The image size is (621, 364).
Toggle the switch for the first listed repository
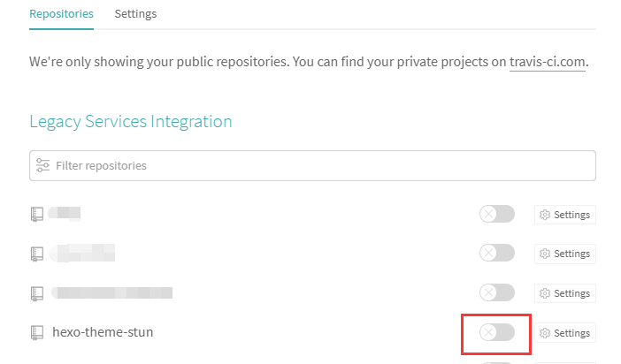pos(496,214)
